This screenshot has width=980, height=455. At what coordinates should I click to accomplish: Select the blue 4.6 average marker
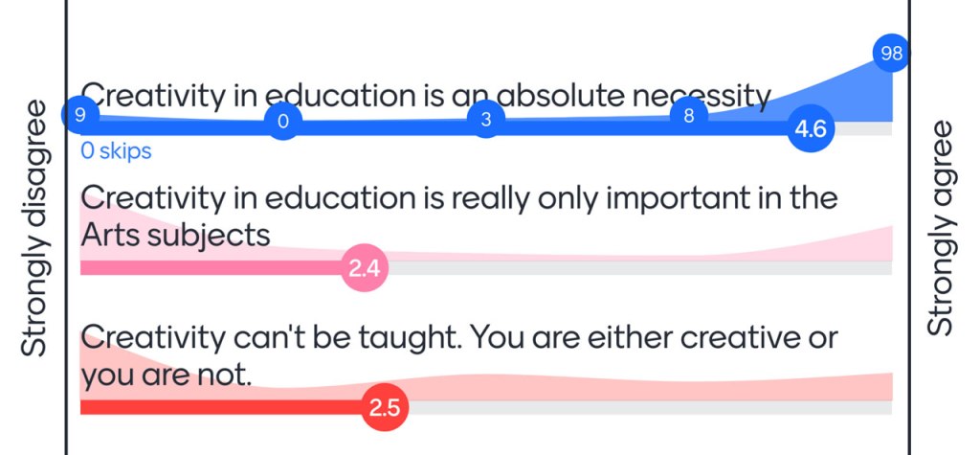click(x=811, y=128)
